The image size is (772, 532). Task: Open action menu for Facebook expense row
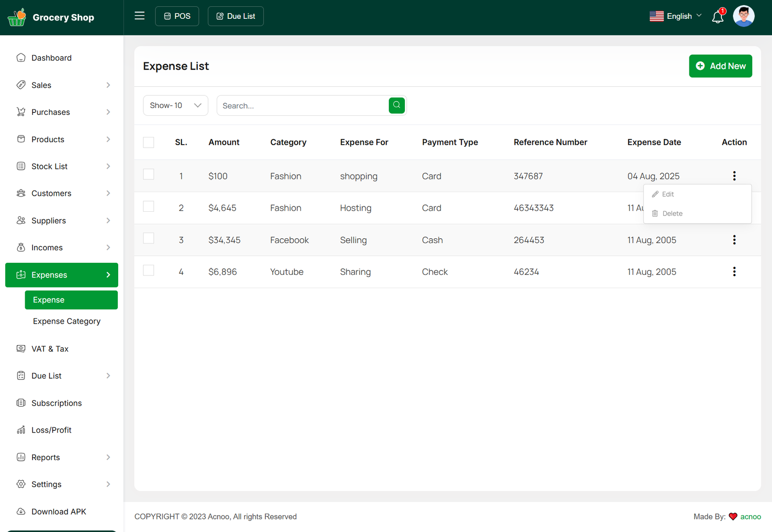pyautogui.click(x=734, y=240)
